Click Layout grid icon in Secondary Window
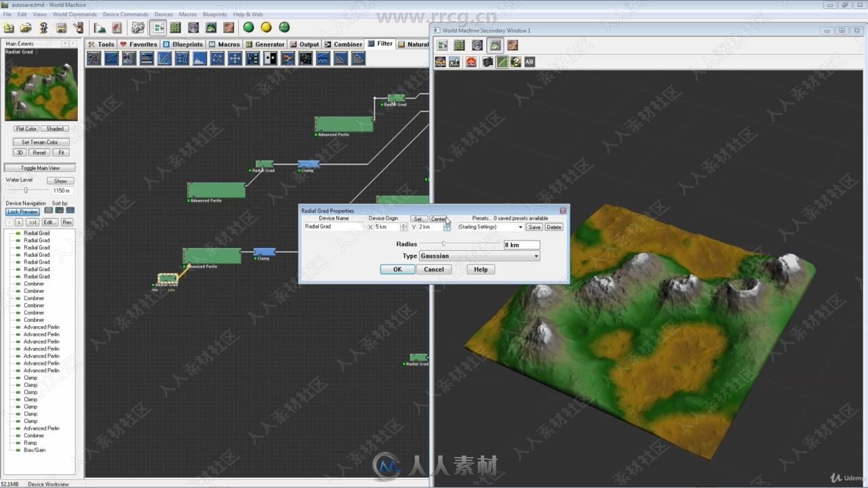 [x=460, y=45]
